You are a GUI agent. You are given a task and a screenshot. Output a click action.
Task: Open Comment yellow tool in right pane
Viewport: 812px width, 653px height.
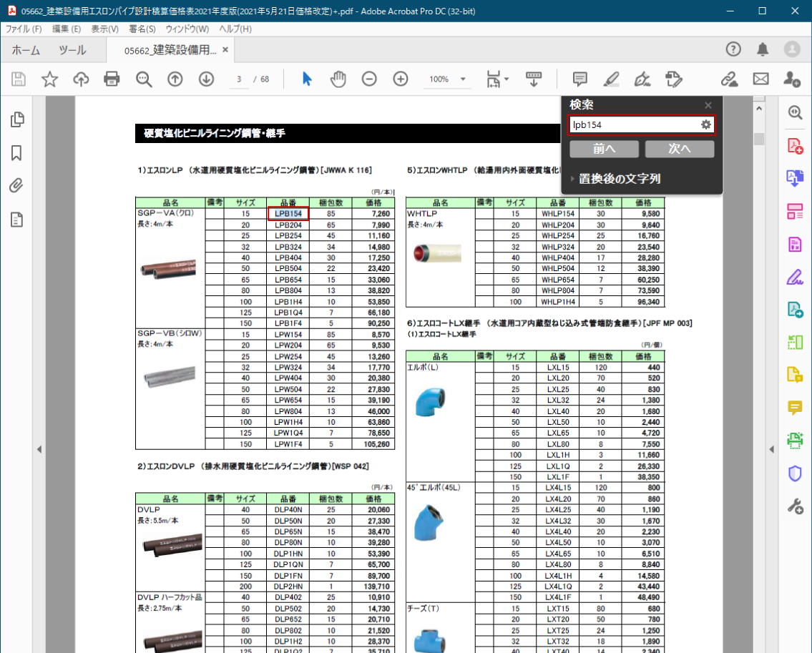click(795, 408)
